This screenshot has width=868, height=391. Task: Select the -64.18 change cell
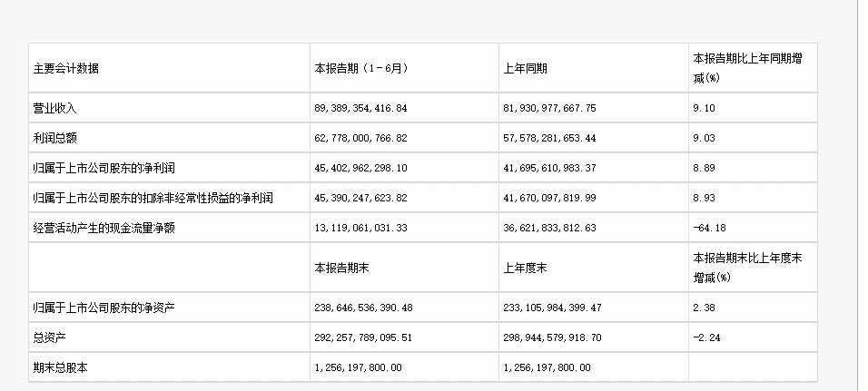[x=709, y=228]
